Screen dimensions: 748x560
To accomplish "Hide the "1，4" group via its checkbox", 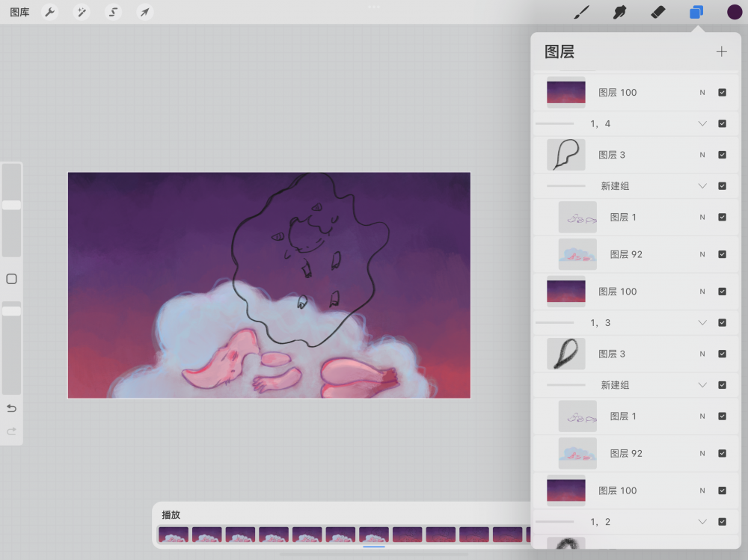I will click(722, 123).
